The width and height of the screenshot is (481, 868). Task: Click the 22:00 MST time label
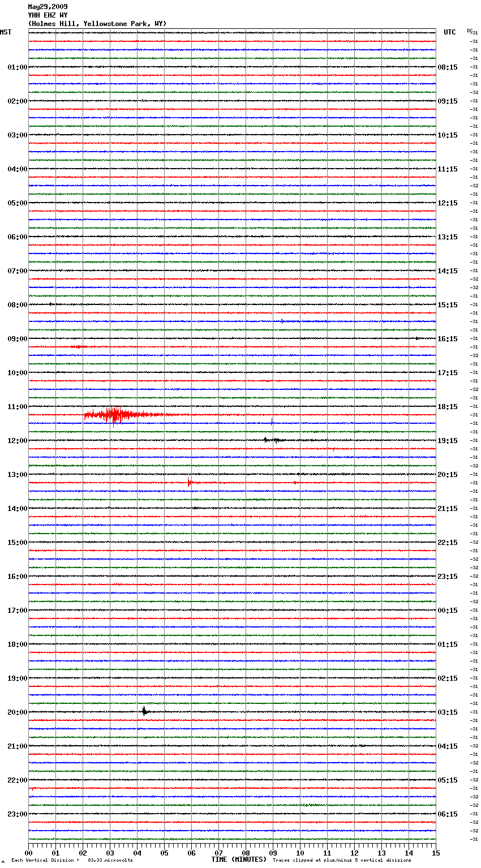(17, 780)
